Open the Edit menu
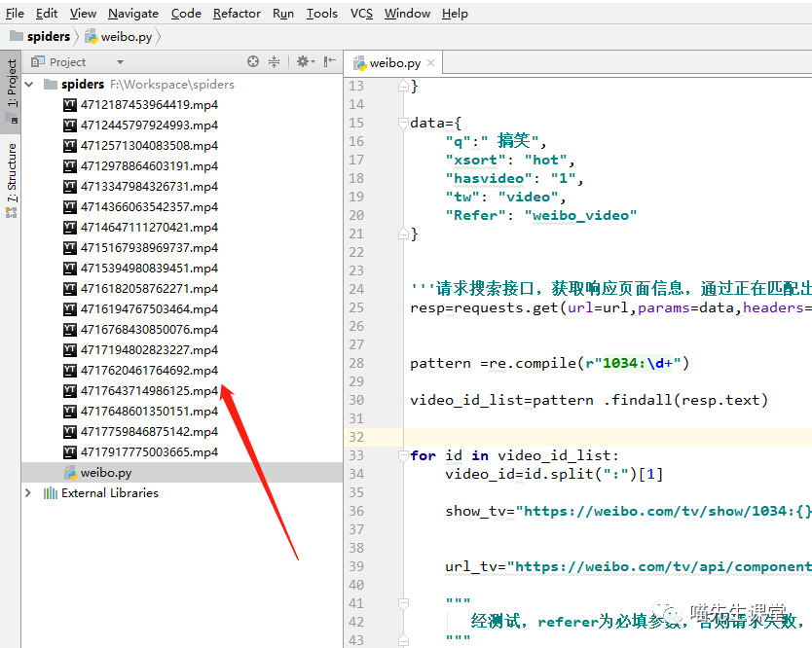The height and width of the screenshot is (648, 812). [x=46, y=14]
